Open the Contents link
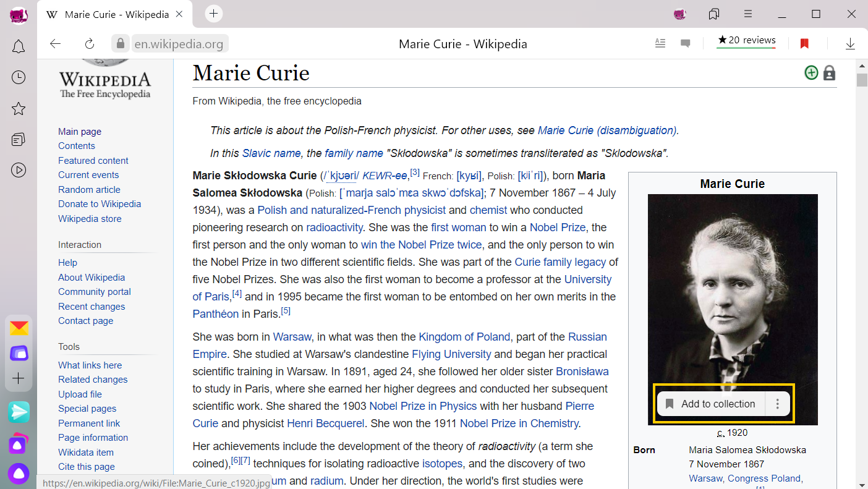Viewport: 868px width, 489px height. [x=77, y=146]
